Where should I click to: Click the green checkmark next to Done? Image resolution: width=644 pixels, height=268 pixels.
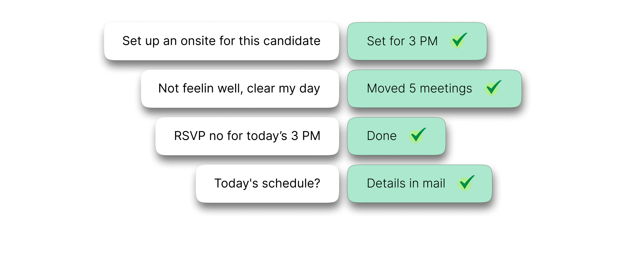[417, 136]
